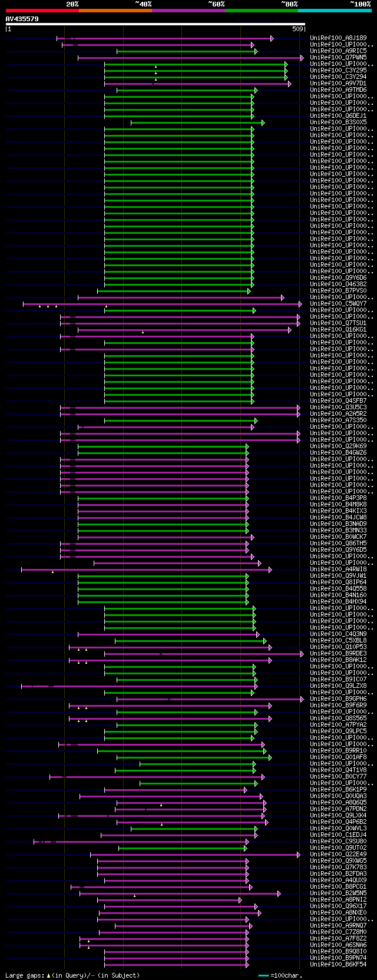Select the UniRef100_A9TMD6 label
Screen dimensions: 377x980
click(x=338, y=90)
